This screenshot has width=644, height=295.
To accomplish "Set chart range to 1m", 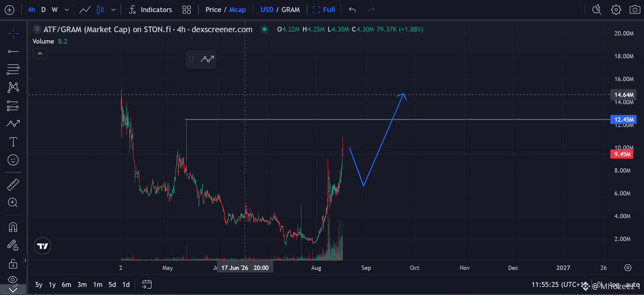I will coord(98,285).
